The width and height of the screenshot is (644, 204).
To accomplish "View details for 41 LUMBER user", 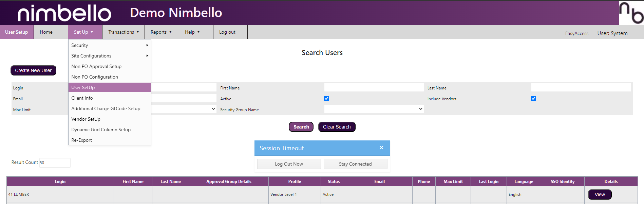I will 600,194.
